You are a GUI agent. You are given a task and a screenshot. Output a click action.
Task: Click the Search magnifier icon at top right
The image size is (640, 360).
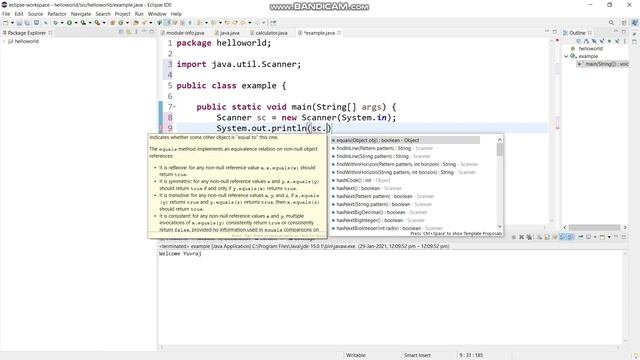point(611,23)
